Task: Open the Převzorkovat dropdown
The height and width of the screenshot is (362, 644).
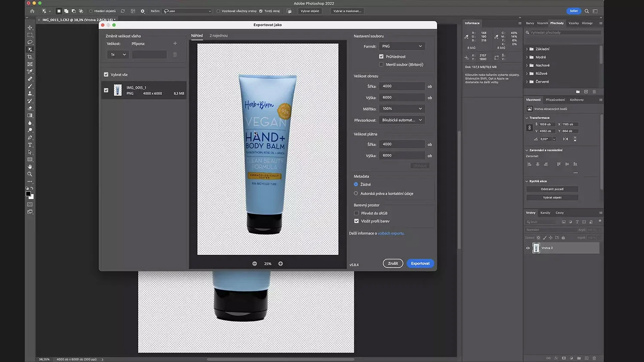Action: (402, 120)
